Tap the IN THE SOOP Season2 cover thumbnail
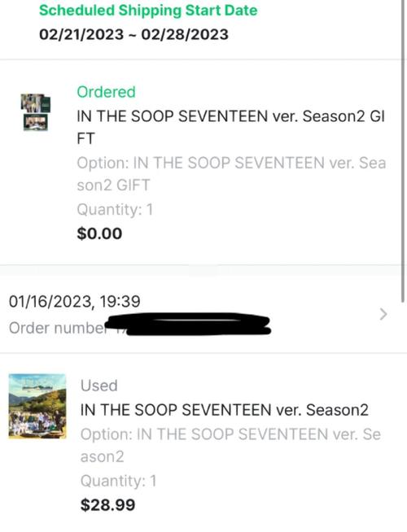 tap(37, 406)
